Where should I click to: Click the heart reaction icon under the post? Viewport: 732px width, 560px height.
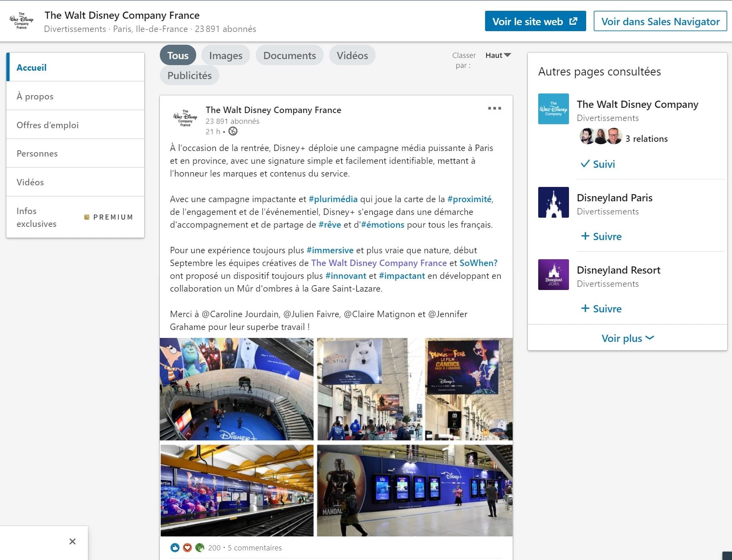click(187, 548)
